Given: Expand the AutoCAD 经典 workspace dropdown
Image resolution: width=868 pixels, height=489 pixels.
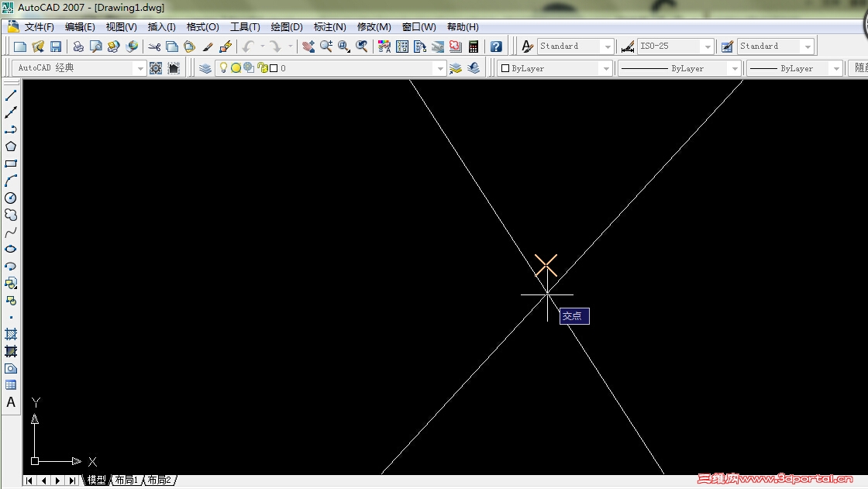Looking at the screenshot, I should tap(140, 68).
